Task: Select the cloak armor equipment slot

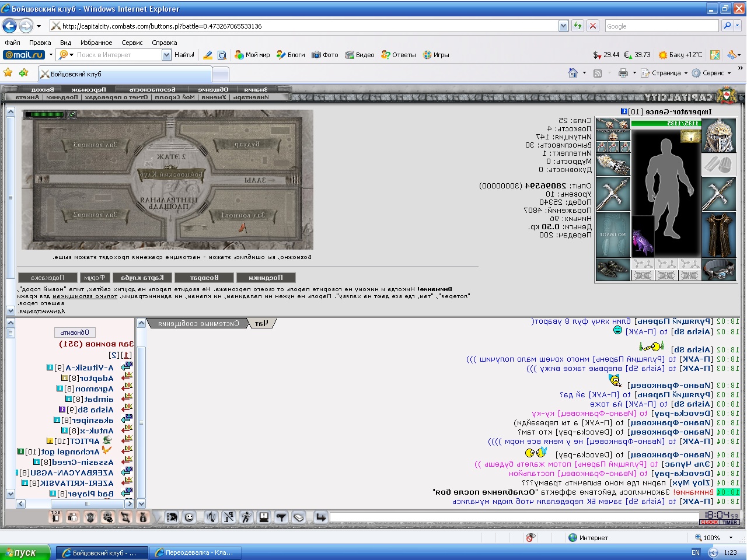Action: pos(718,234)
